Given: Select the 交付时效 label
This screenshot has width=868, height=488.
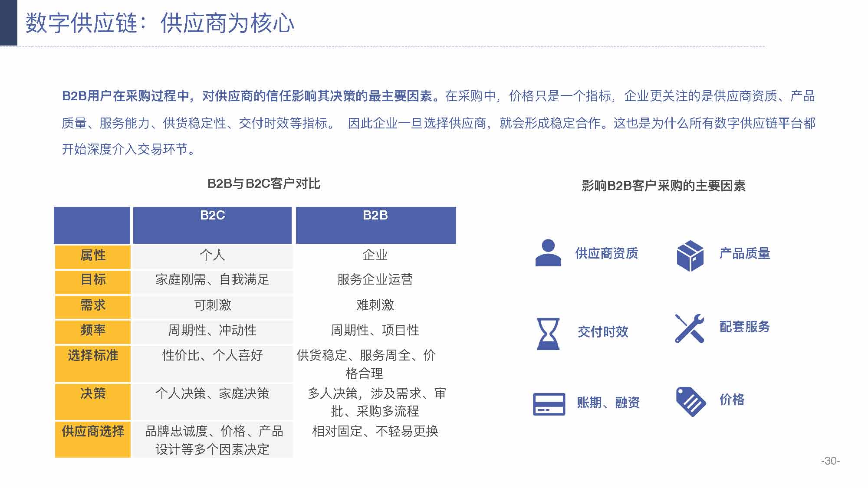Looking at the screenshot, I should [603, 332].
